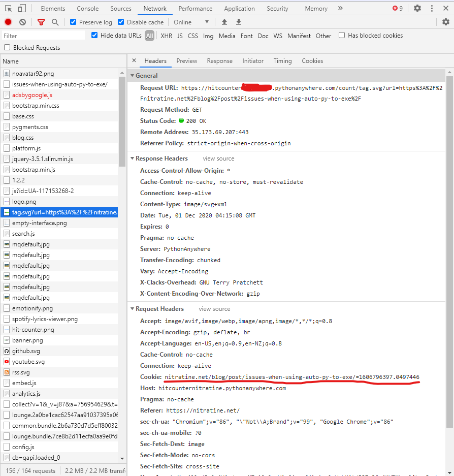Open the Timing tab
The image size is (454, 476).
pyautogui.click(x=282, y=61)
